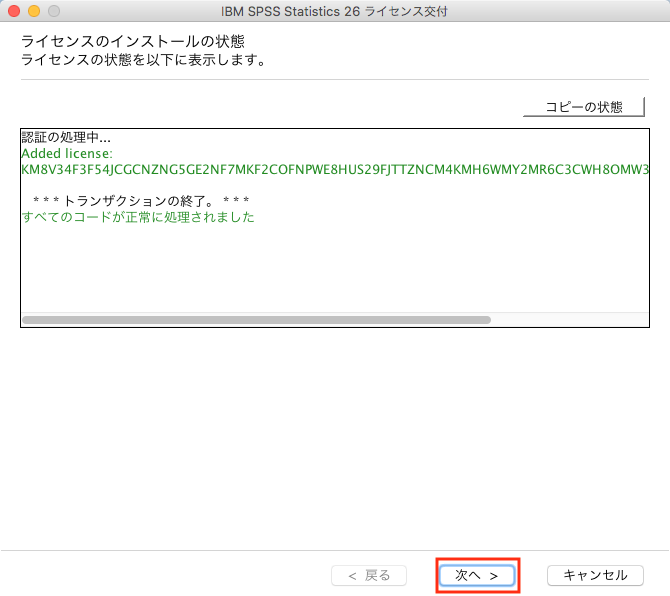
Task: Click the 'Added license:' text line
Action: click(x=67, y=153)
